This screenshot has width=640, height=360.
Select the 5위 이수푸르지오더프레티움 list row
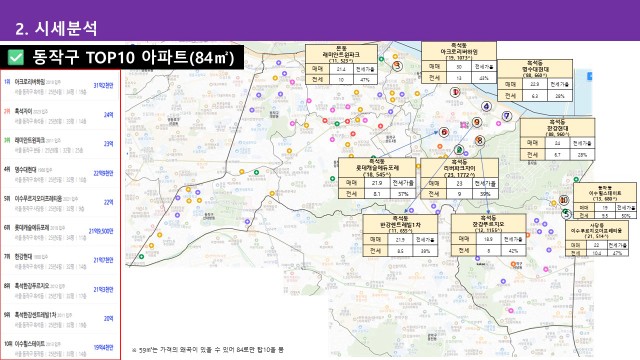point(60,203)
